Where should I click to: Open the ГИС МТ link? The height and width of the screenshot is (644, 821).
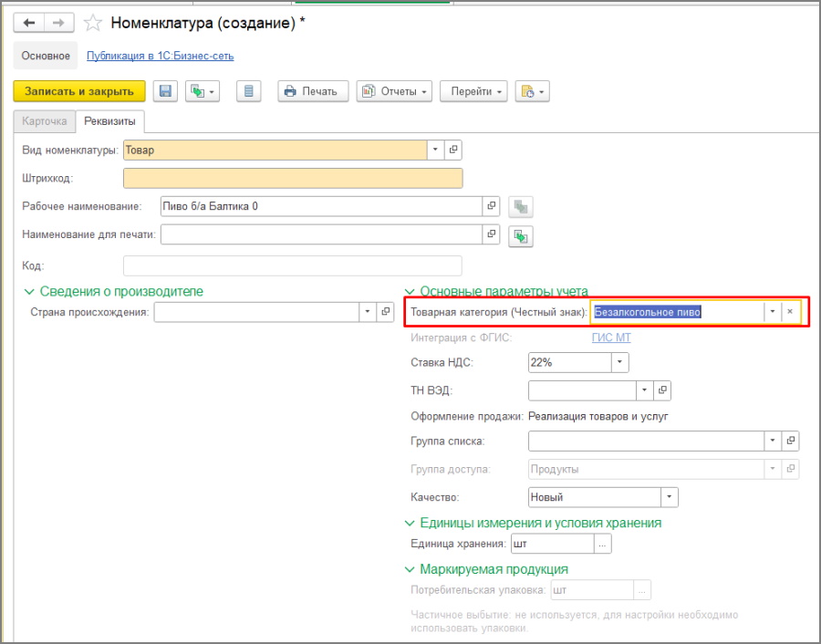pyautogui.click(x=611, y=338)
